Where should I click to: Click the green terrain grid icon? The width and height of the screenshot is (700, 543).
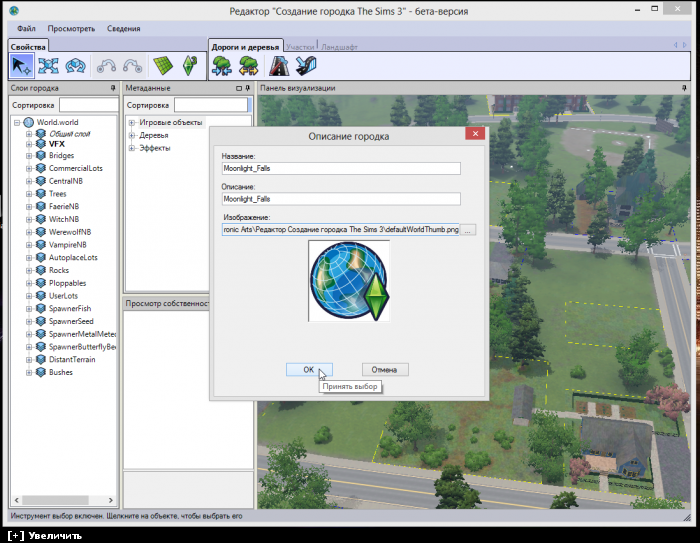[162, 65]
